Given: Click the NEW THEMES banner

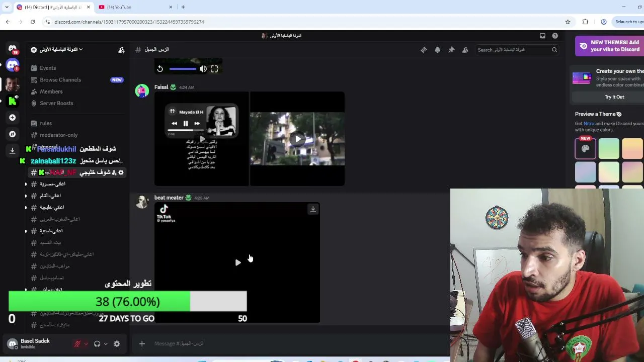Looking at the screenshot, I should [609, 46].
